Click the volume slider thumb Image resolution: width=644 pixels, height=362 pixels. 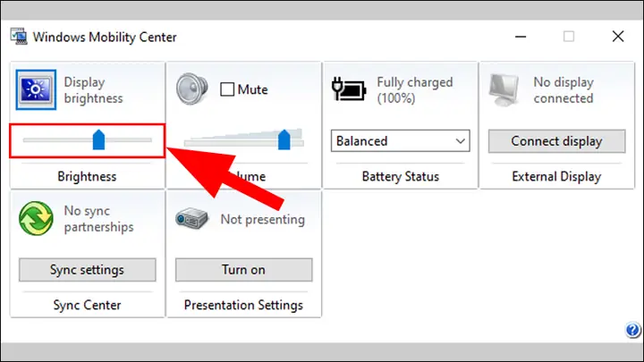click(284, 139)
